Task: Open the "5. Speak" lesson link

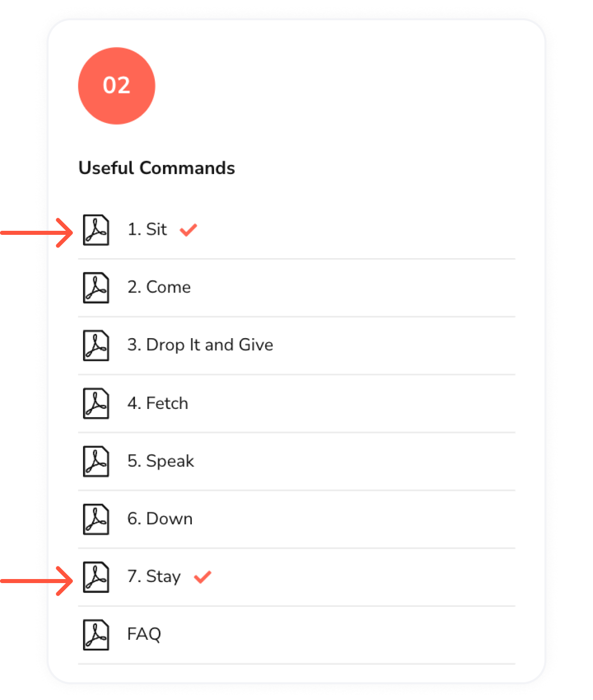Action: point(160,461)
